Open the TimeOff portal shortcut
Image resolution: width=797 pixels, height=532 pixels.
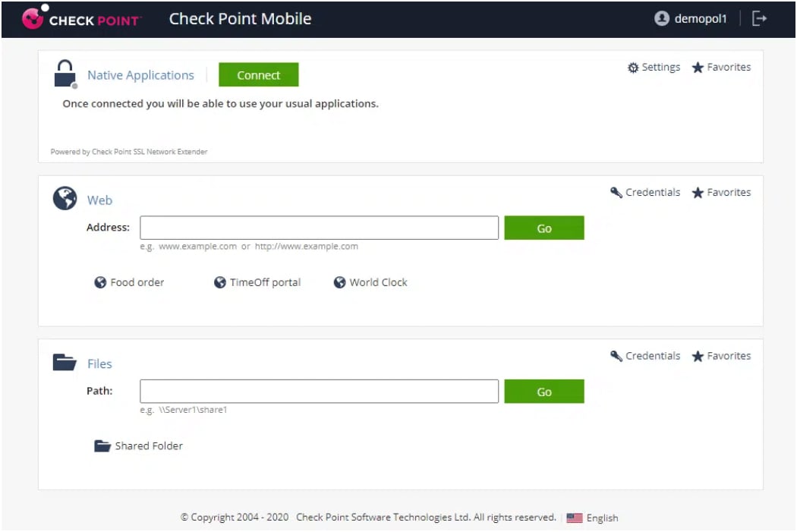pos(258,282)
